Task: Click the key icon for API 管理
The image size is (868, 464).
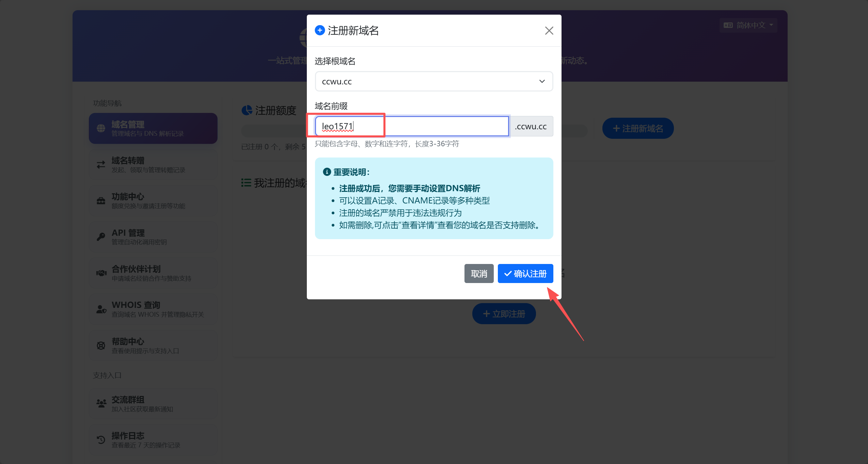Action: click(x=101, y=237)
